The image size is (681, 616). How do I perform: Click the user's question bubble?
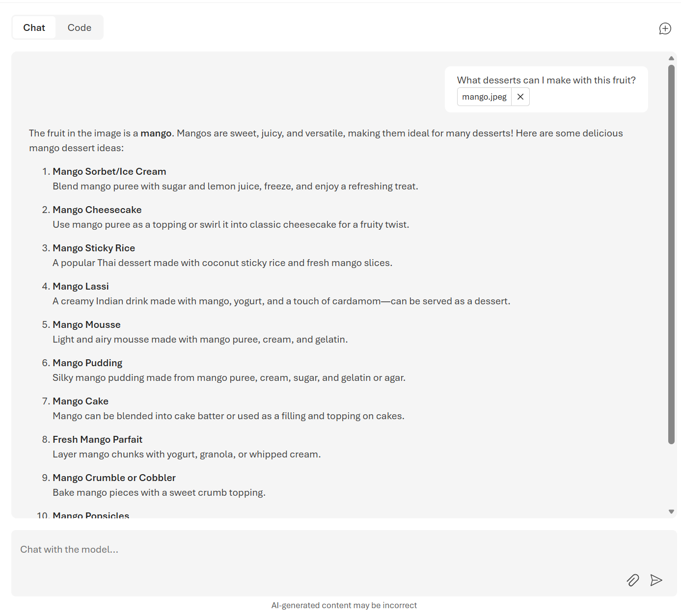(x=546, y=80)
